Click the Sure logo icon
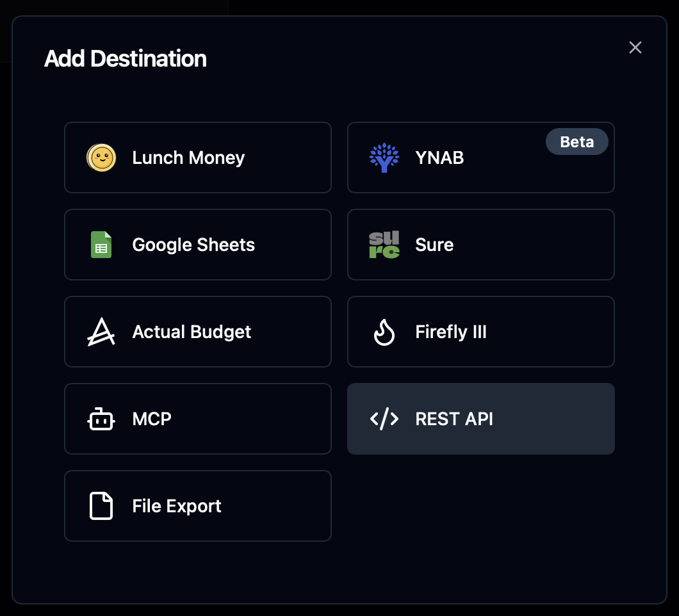679x616 pixels. click(x=384, y=245)
